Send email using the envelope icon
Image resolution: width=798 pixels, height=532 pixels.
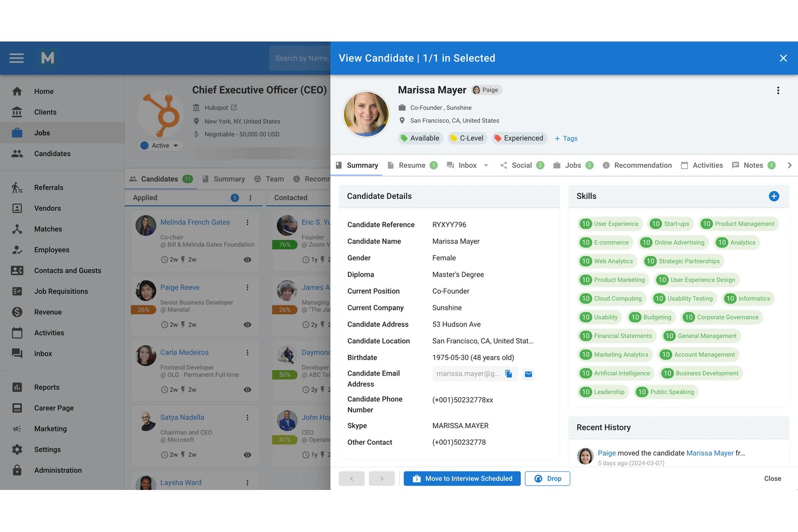[528, 374]
